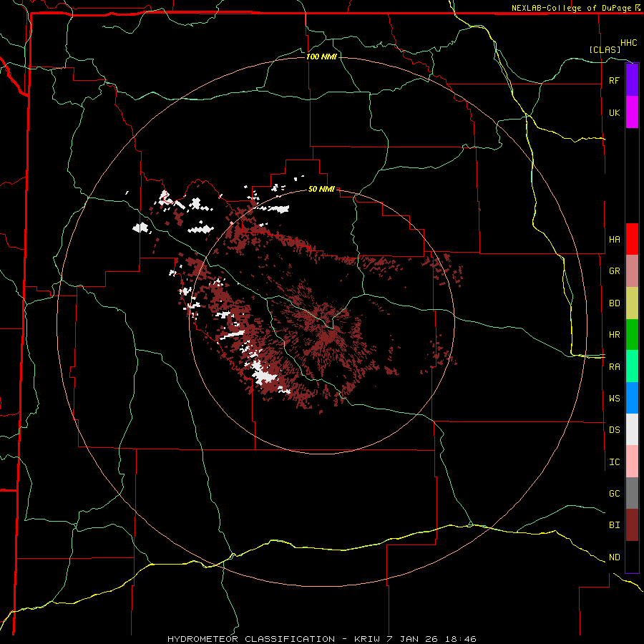Select the GC gray legend swatch

pos(632,493)
